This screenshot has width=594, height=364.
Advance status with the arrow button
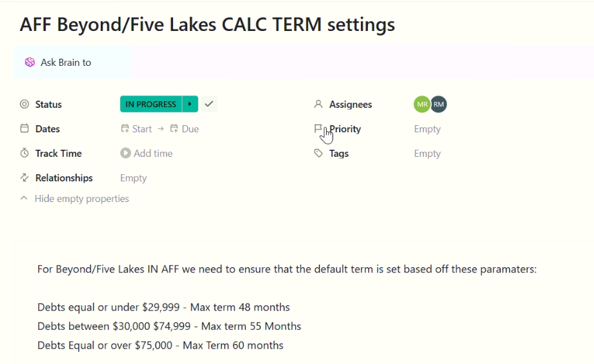tap(190, 104)
